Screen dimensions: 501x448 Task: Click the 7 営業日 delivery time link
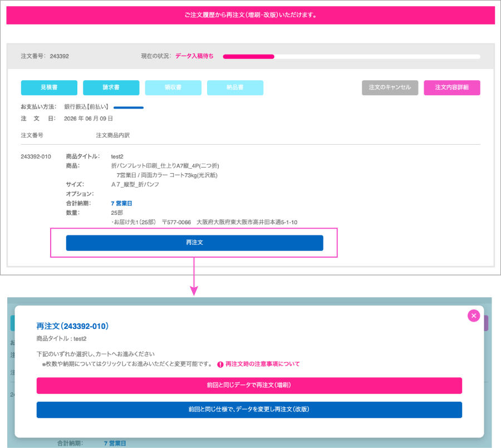click(x=121, y=203)
